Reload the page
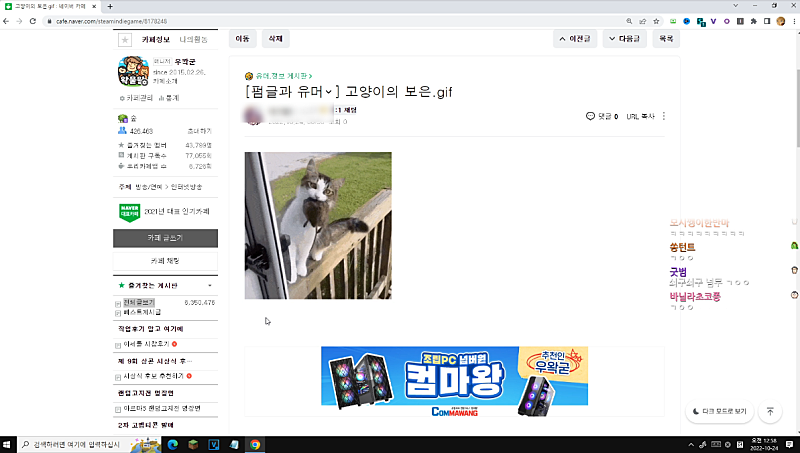The height and width of the screenshot is (453, 800). click(x=33, y=21)
